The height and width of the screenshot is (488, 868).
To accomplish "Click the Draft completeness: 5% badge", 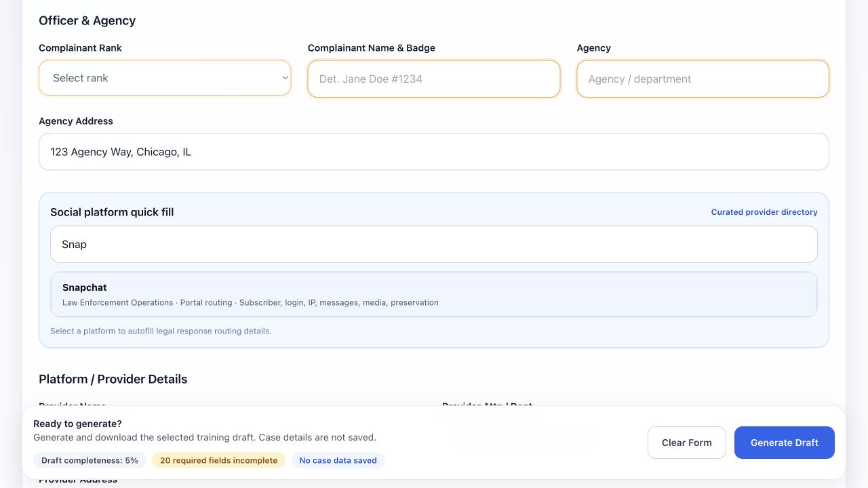I will click(x=90, y=460).
